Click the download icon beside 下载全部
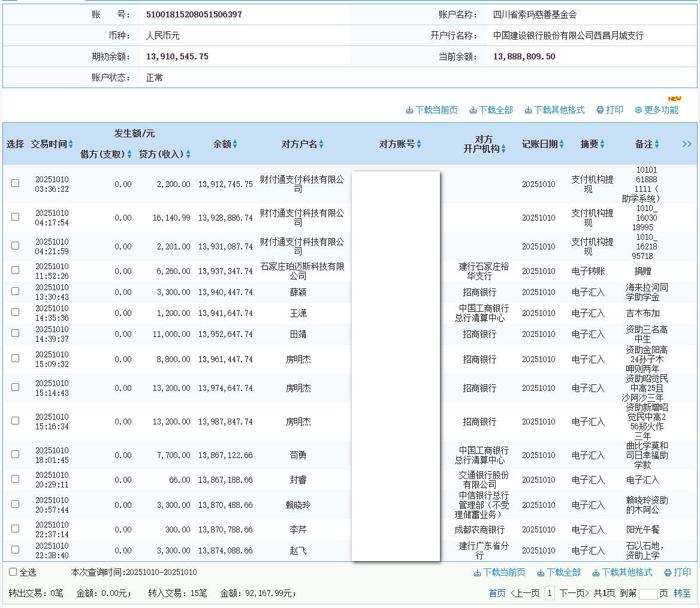700x608 pixels. pyautogui.click(x=473, y=110)
